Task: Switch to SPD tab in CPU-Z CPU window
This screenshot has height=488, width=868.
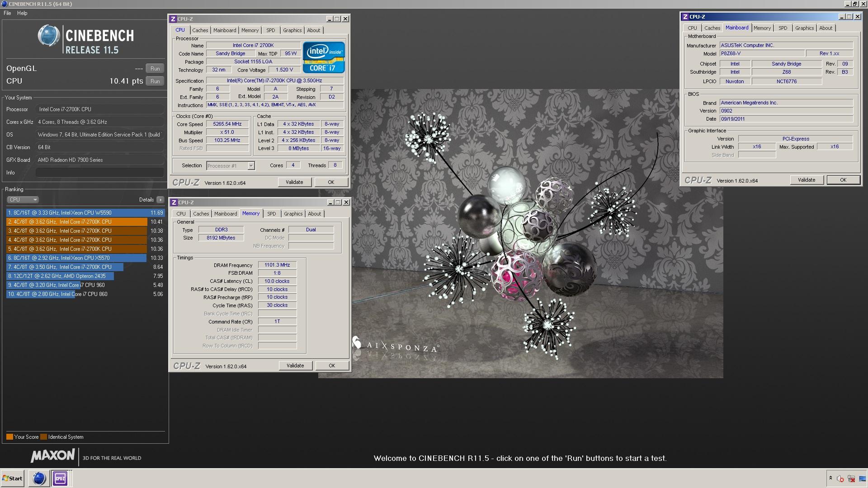Action: tap(270, 30)
